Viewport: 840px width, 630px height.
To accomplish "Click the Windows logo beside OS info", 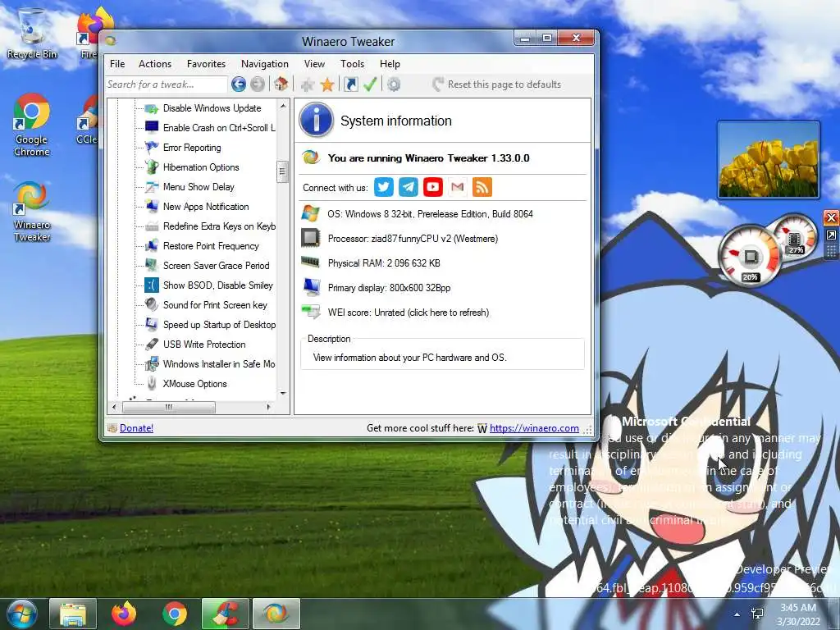I will 310,213.
